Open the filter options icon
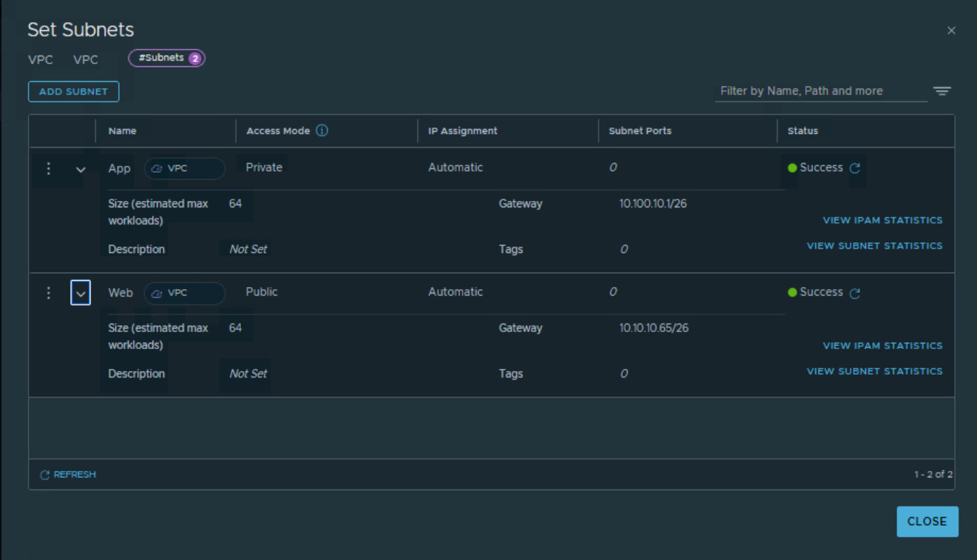Image resolution: width=977 pixels, height=560 pixels. coord(942,91)
